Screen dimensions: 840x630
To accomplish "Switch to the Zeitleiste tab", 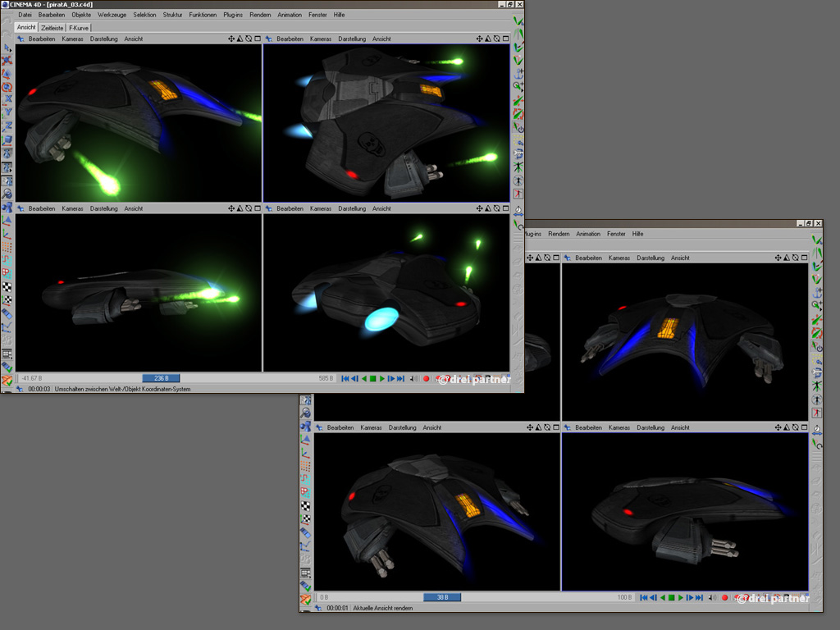I will [x=52, y=27].
